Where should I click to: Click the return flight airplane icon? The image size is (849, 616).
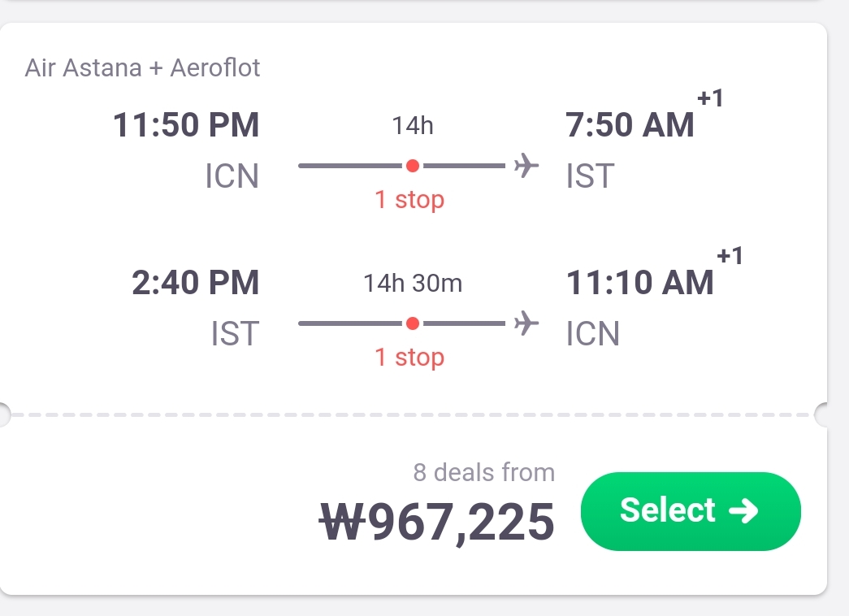tap(526, 323)
